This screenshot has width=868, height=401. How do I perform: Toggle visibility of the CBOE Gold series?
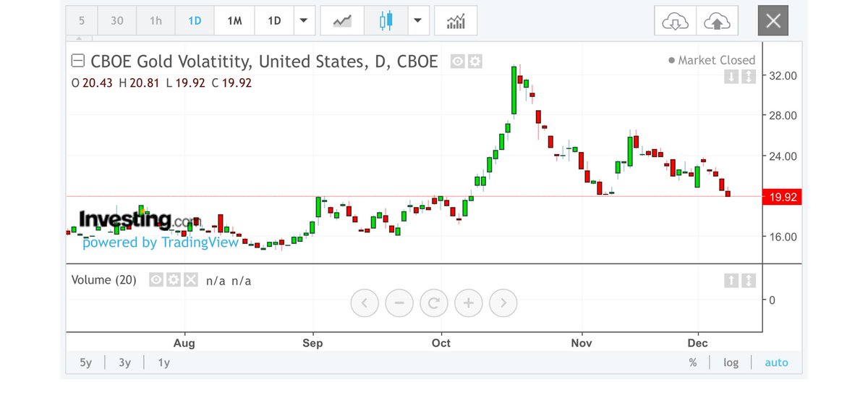[458, 62]
